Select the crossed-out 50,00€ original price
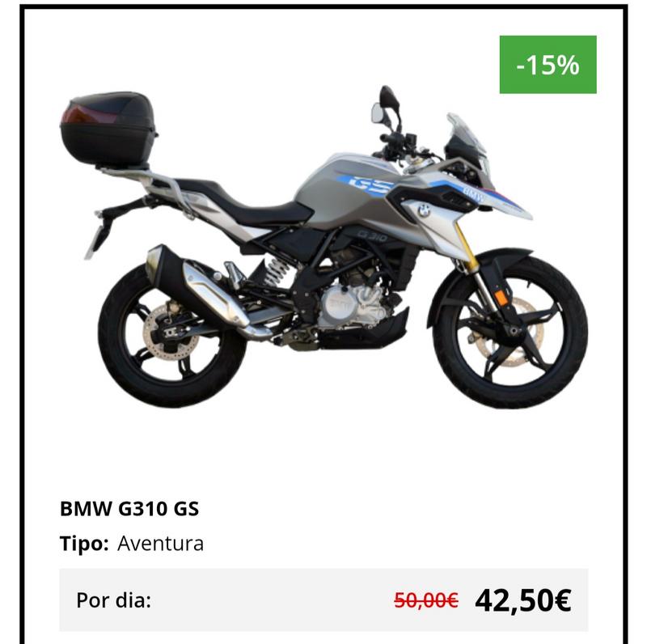The height and width of the screenshot is (644, 647). coord(426,600)
